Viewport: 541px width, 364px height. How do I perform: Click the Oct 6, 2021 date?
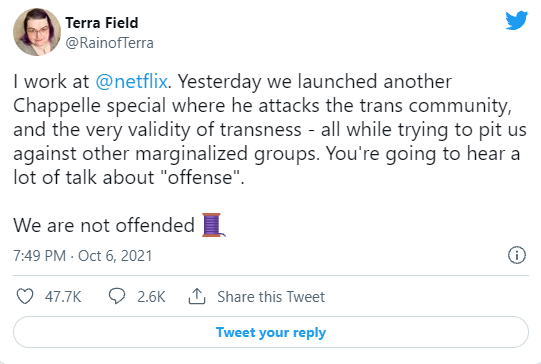pyautogui.click(x=115, y=256)
